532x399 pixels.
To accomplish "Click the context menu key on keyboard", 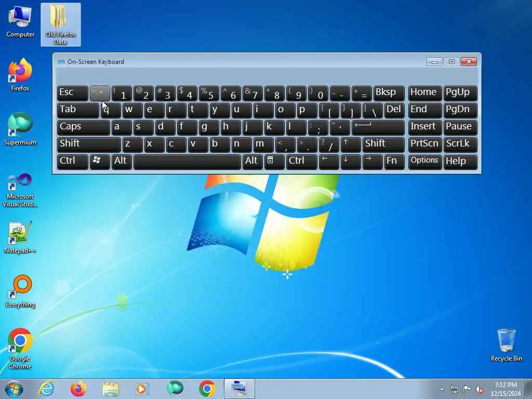I will [274, 162].
